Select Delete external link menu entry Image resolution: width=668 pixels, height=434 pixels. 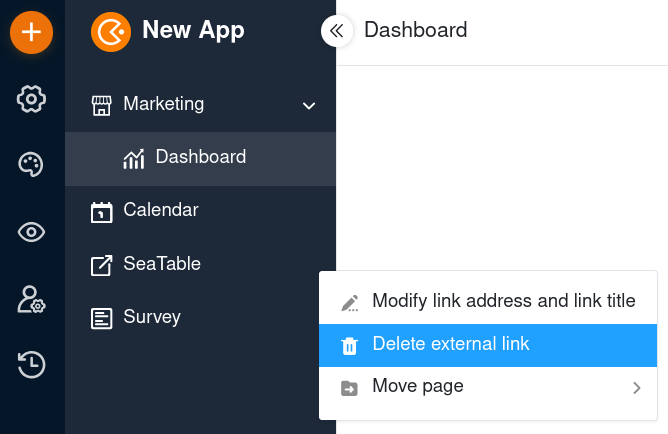488,345
